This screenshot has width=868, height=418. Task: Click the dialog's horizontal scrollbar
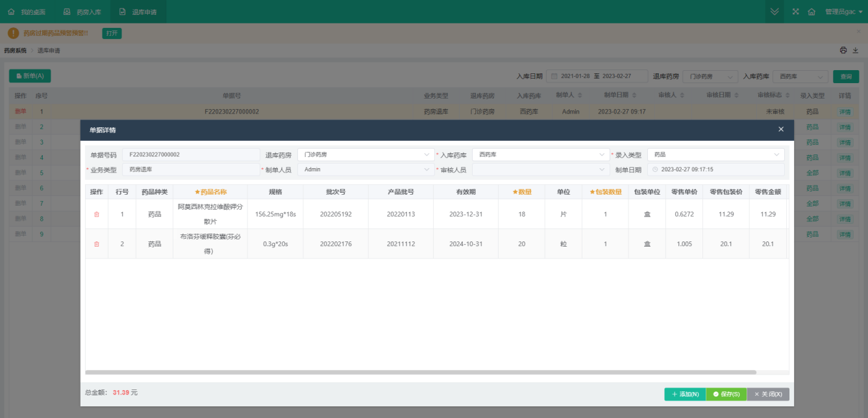tap(421, 372)
